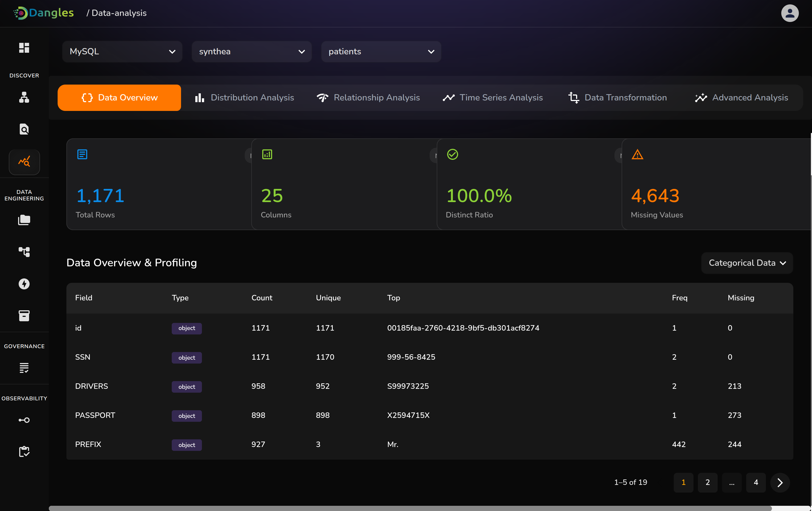
Task: Open the dashboard grid icon
Action: (24, 48)
